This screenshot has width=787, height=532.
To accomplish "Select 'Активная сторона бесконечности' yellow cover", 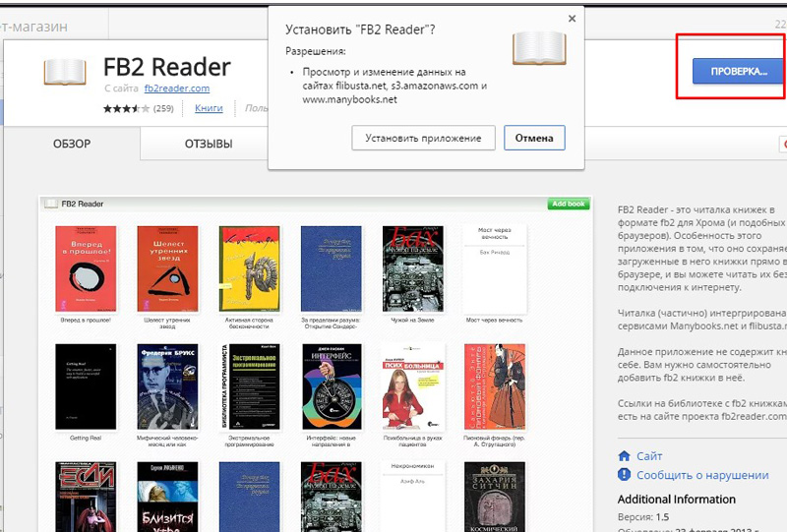I will [x=249, y=269].
